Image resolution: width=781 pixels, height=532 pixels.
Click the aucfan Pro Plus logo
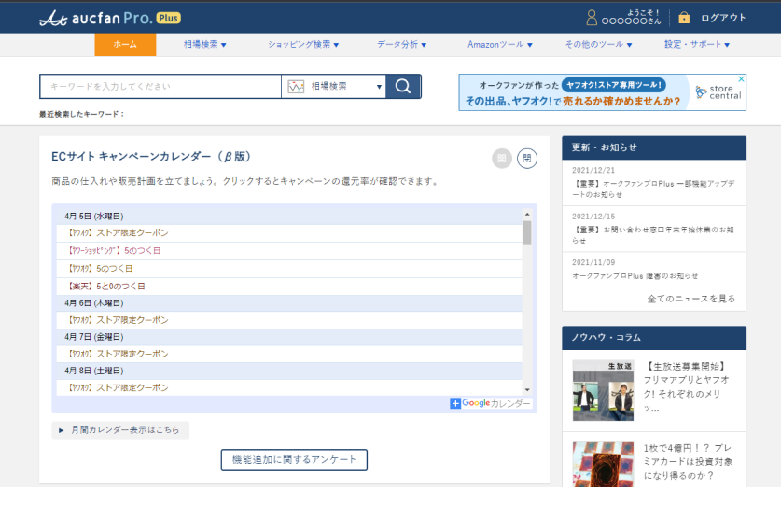pos(110,18)
